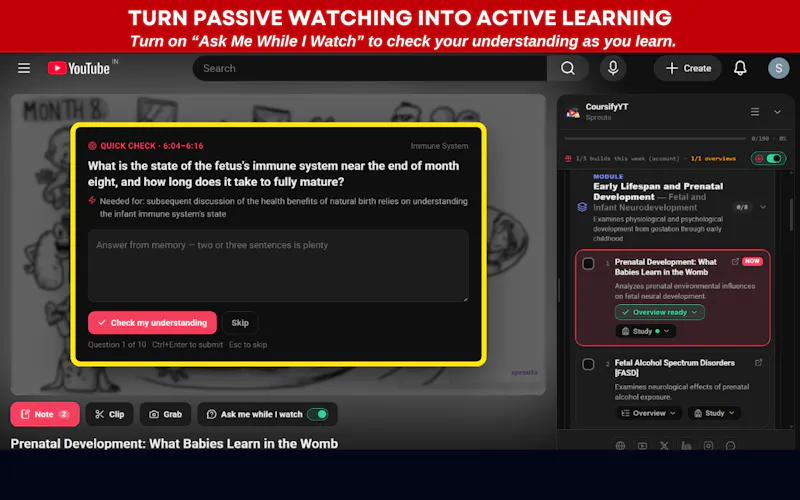Viewport: 800px width, 500px height.
Task: Select Prenatal Development: What Babies Learn title in panel
Action: click(x=665, y=267)
